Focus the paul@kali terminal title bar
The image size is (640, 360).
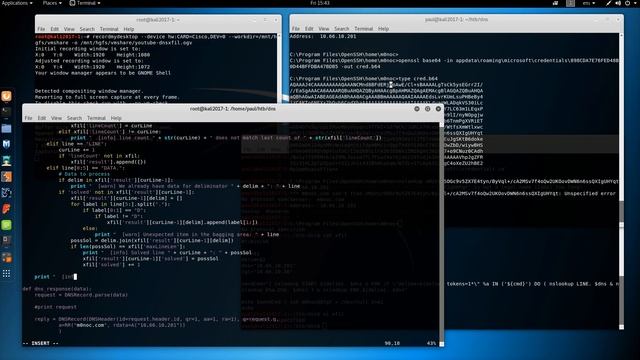(456, 19)
